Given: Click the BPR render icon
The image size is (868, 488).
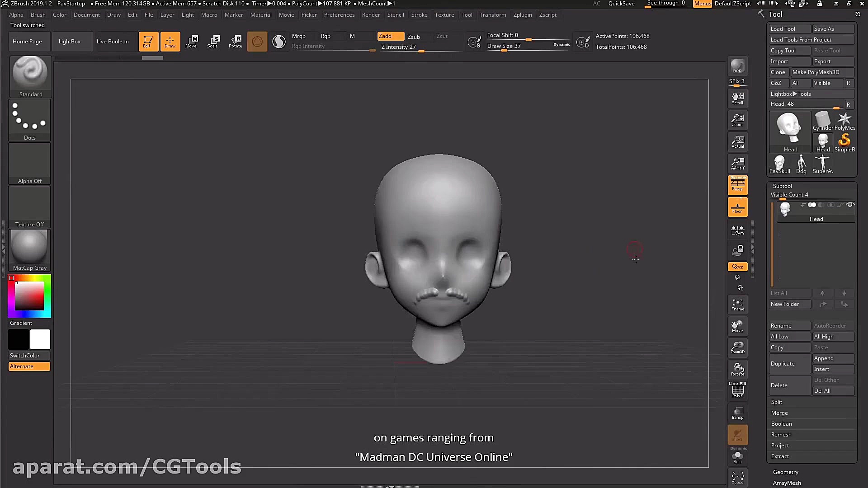Looking at the screenshot, I should click(737, 66).
